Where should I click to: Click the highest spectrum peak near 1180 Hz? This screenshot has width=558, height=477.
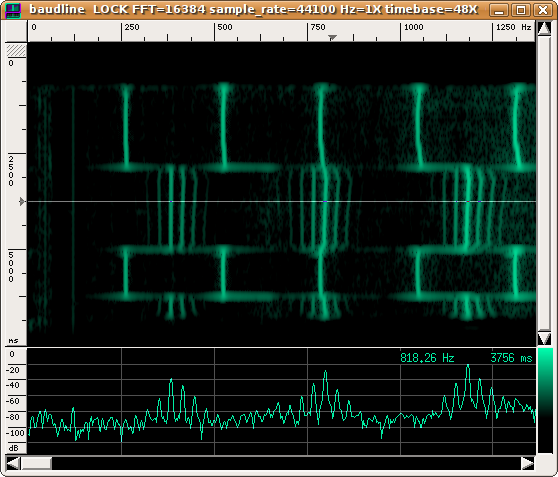tap(468, 366)
